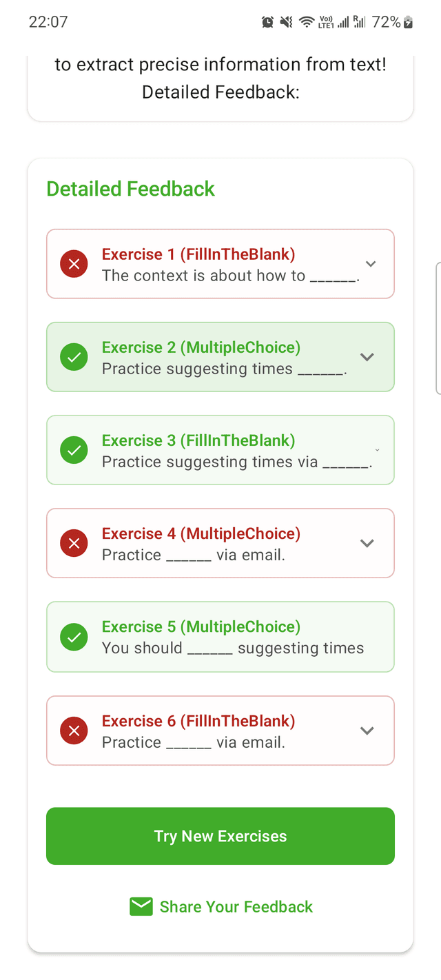Expand Exercise 6 (FillInTheBlank) feedback details

coord(367,731)
